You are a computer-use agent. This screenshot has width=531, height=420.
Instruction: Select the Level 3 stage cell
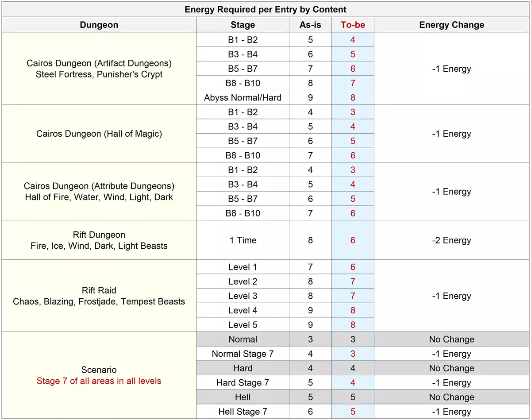coord(242,296)
